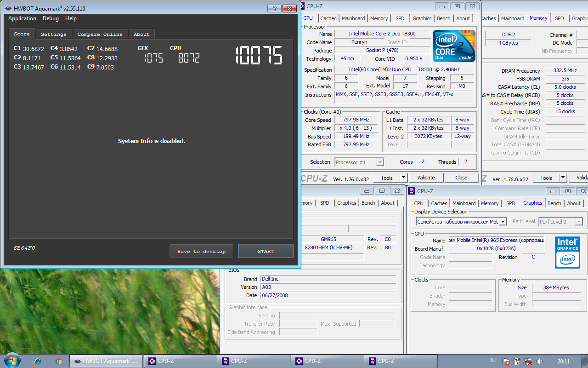Screen dimensions: 588x368
Task: Activate the HWBOT Aquamark taskbar button
Action: pos(106,361)
